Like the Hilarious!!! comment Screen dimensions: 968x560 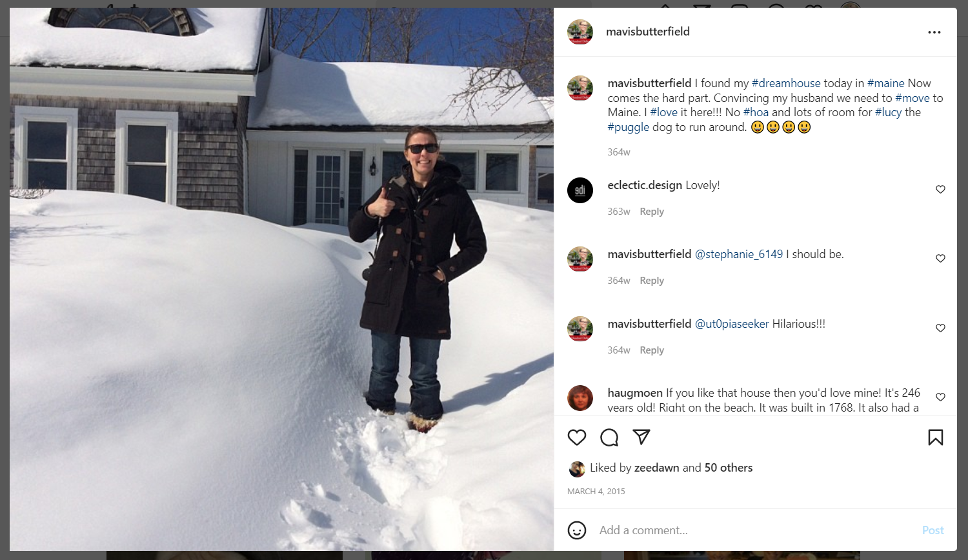tap(940, 328)
